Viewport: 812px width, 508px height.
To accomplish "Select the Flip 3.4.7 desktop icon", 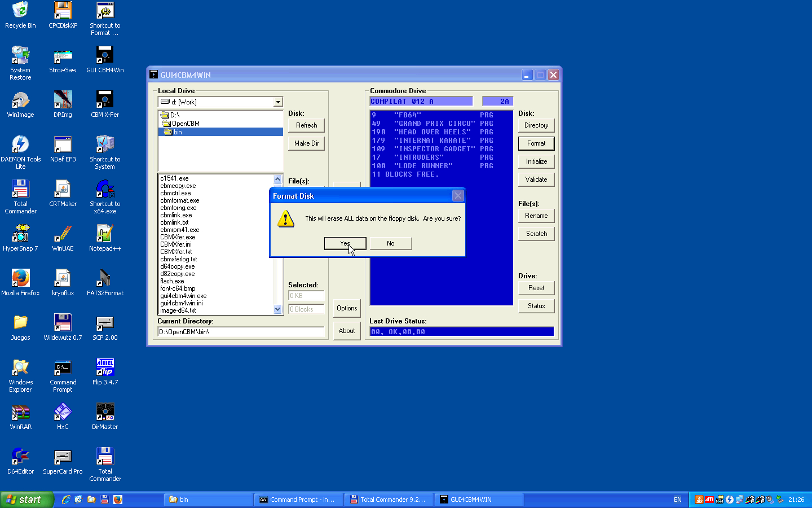I will 105,372.
